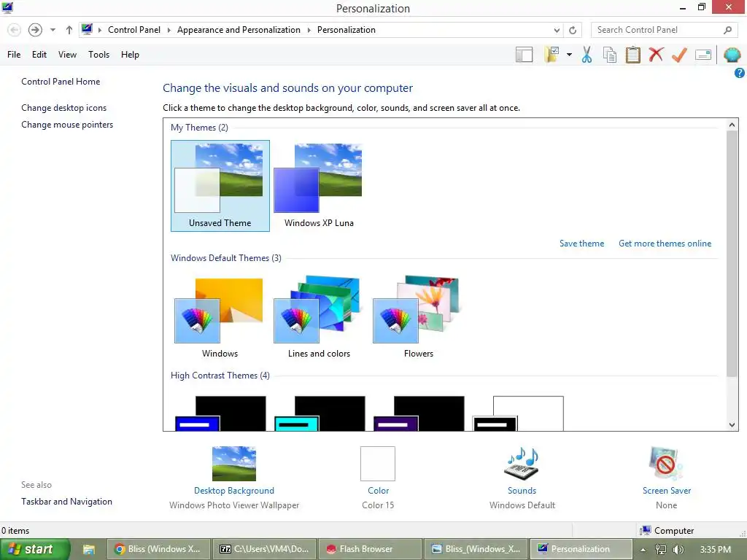Click the search magnifier icon

tap(727, 30)
